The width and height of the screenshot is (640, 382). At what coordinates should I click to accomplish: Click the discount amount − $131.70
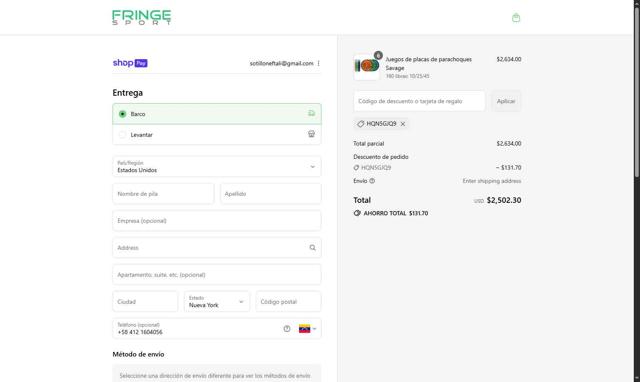click(509, 167)
